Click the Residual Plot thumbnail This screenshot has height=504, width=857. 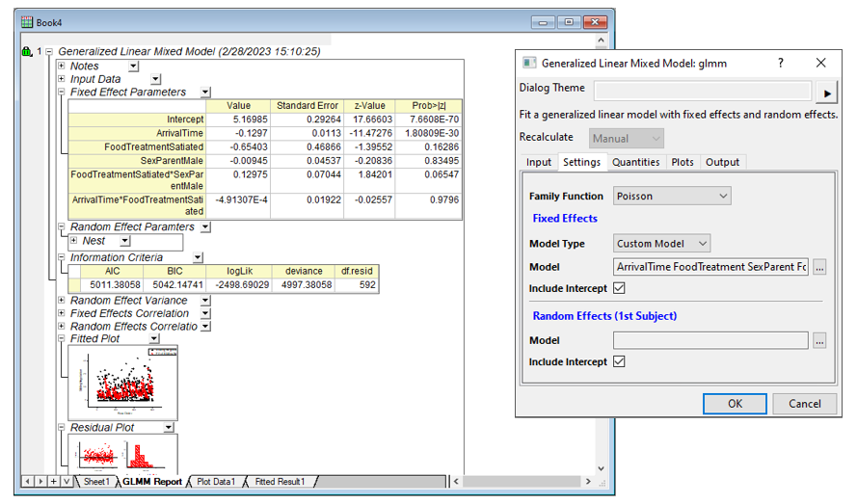(123, 454)
